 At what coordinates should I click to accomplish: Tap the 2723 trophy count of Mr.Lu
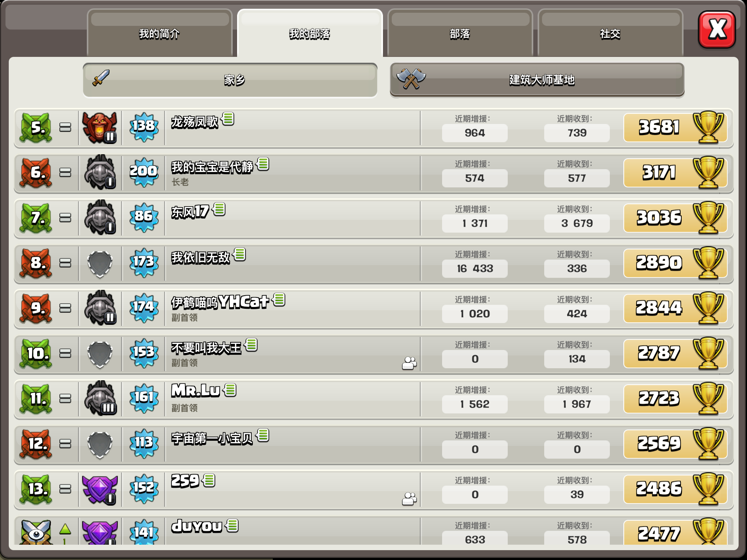(659, 398)
